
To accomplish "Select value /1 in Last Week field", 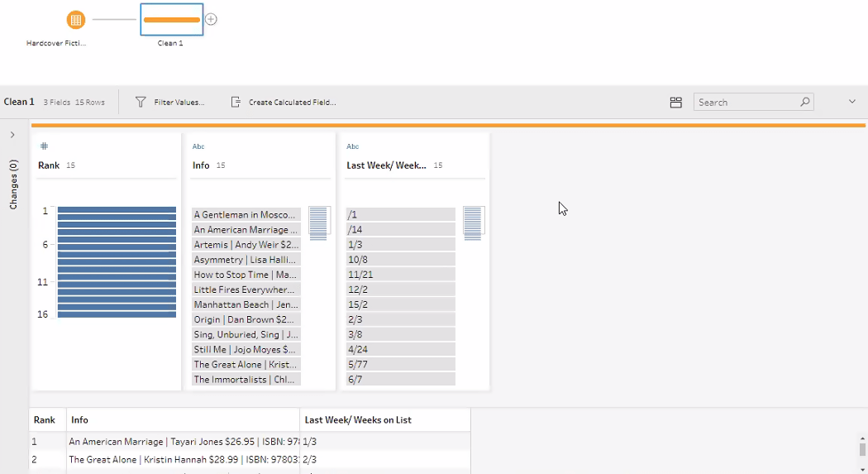I will tap(401, 214).
